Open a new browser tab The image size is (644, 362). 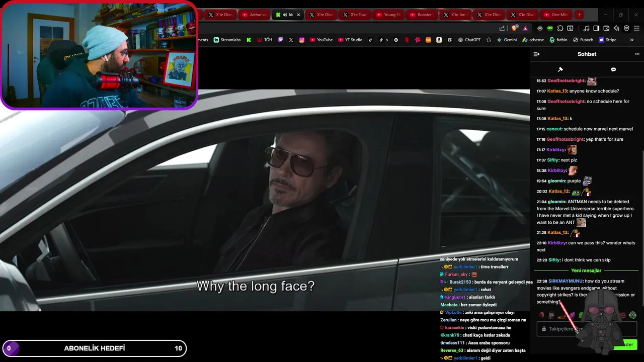click(579, 15)
